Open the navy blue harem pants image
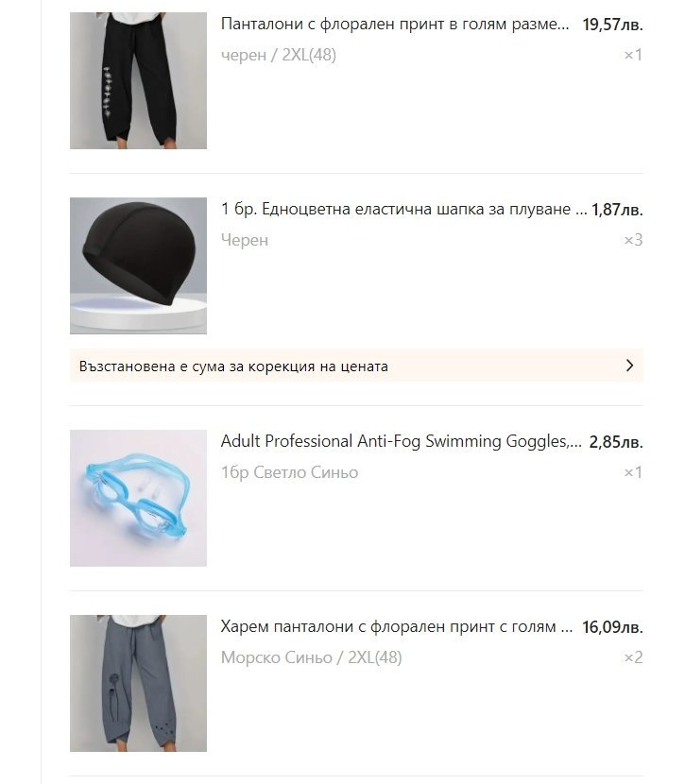Viewport: 685px width, 784px height. [138, 683]
